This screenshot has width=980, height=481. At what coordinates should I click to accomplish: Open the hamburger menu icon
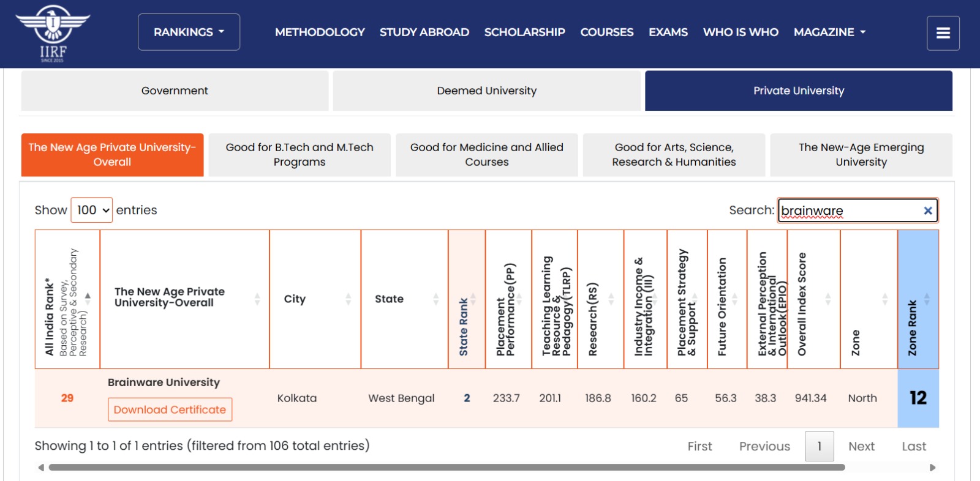tap(943, 33)
